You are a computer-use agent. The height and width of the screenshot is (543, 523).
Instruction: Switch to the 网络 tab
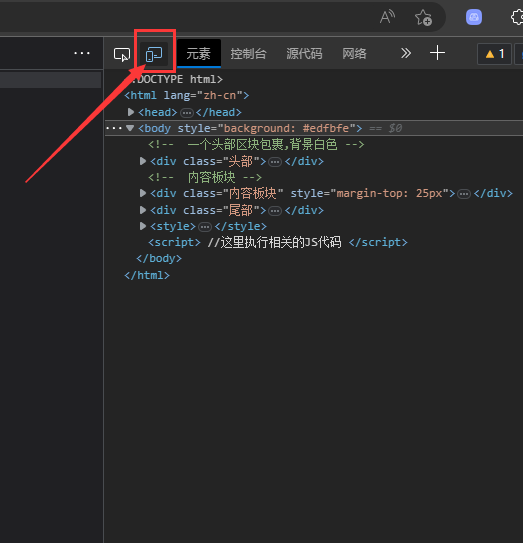[x=354, y=54]
